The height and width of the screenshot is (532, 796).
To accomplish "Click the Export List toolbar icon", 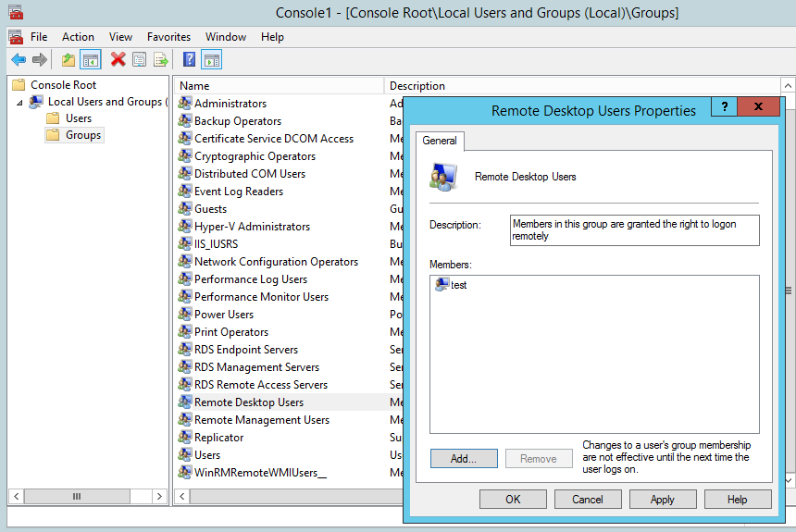I will (161, 60).
